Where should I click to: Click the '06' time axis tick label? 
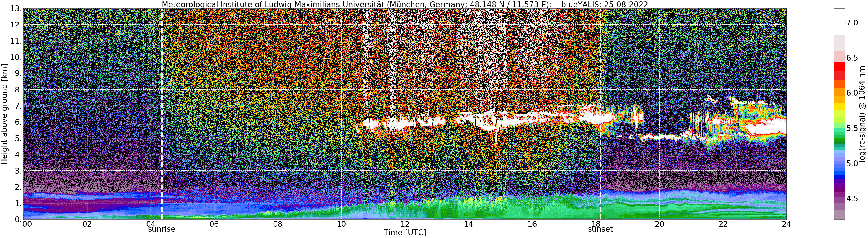point(214,224)
